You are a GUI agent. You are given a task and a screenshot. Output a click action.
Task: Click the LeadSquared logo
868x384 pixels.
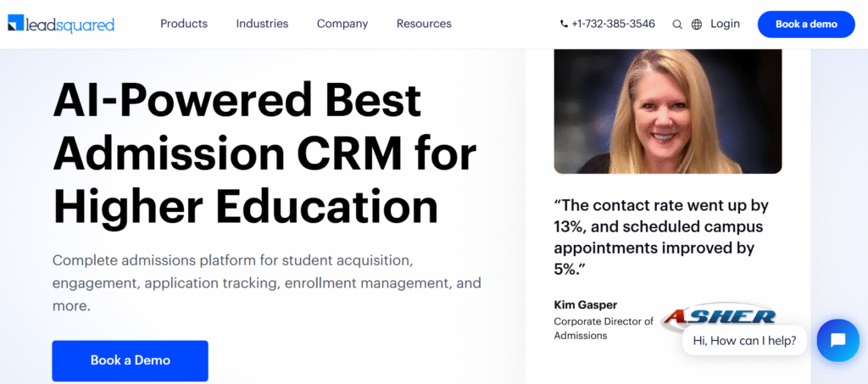point(61,24)
